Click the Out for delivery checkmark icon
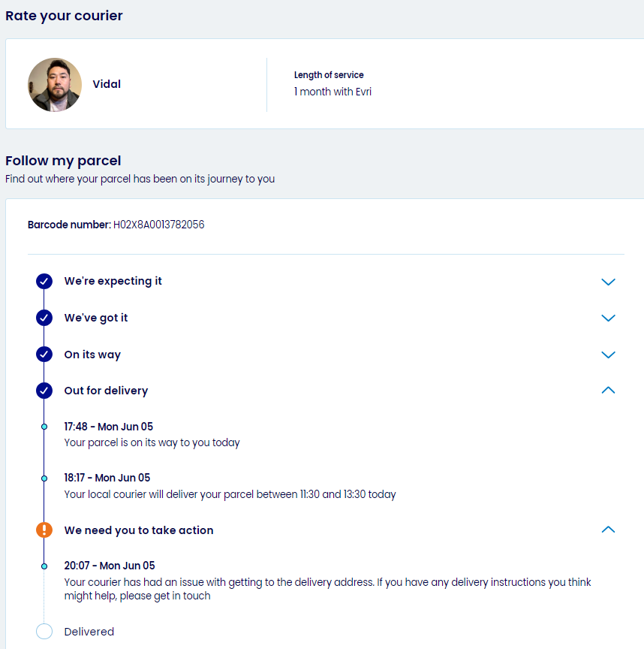Viewport: 644px width, 649px height. (x=44, y=391)
